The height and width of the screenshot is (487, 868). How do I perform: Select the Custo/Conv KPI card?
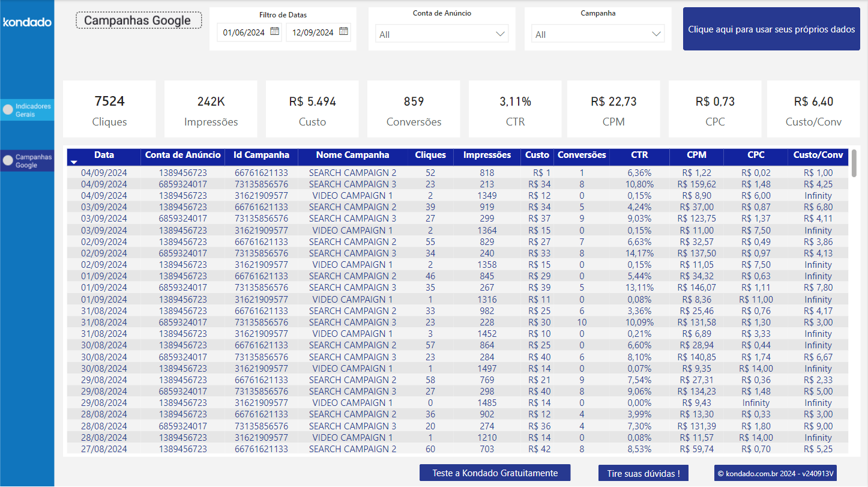point(813,109)
